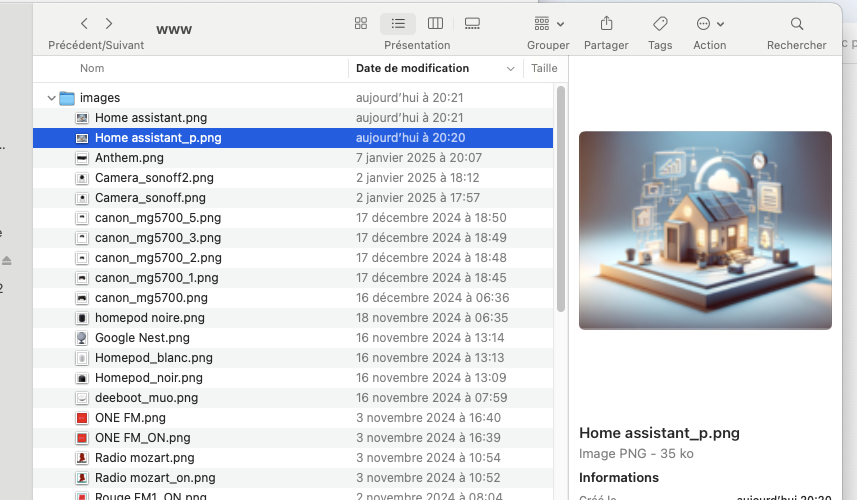The width and height of the screenshot is (857, 500).
Task: Click the Rechercher magnifier
Action: click(x=797, y=23)
